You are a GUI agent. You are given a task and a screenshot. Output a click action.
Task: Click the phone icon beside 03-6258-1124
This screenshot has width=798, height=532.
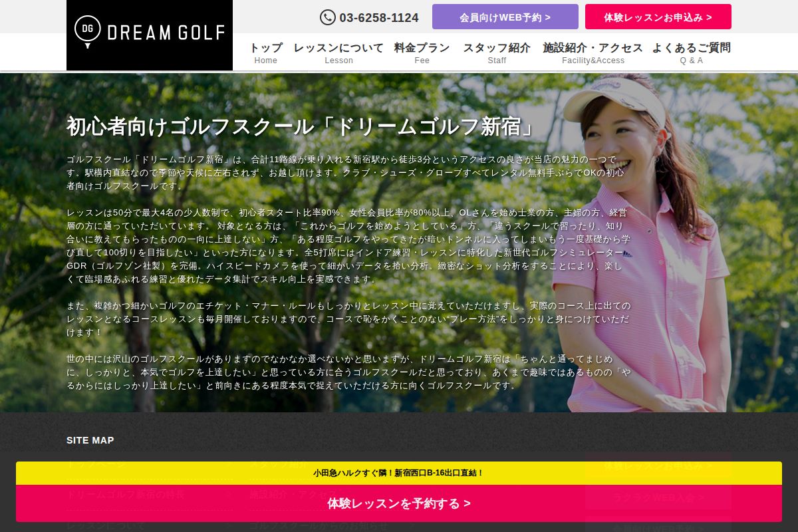[327, 17]
